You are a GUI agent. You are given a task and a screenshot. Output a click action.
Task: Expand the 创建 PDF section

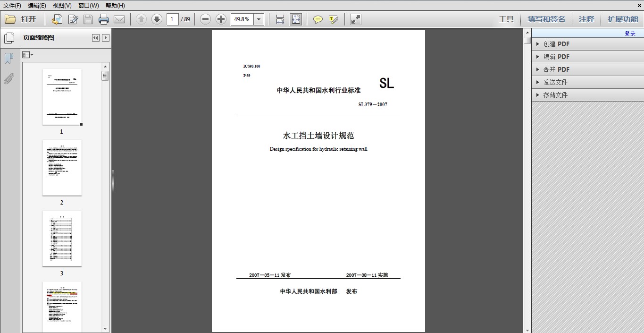coord(588,44)
